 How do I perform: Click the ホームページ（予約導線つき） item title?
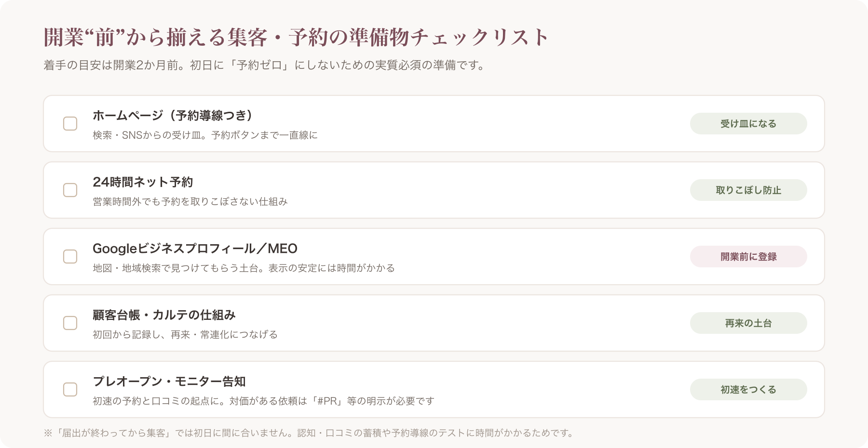[173, 116]
